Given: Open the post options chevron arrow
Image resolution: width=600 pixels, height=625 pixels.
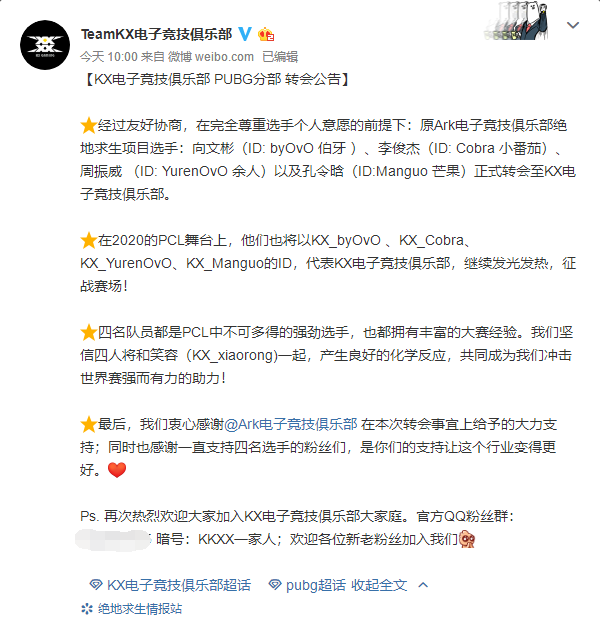Looking at the screenshot, I should click(573, 26).
